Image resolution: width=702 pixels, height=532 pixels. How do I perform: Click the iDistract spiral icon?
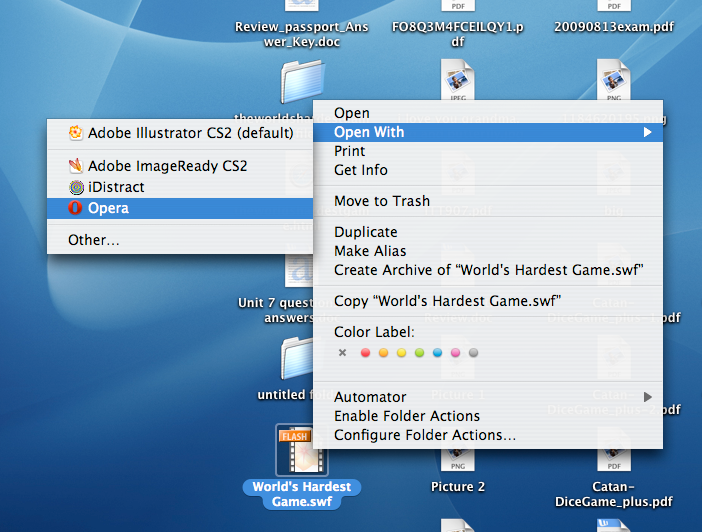coord(76,187)
